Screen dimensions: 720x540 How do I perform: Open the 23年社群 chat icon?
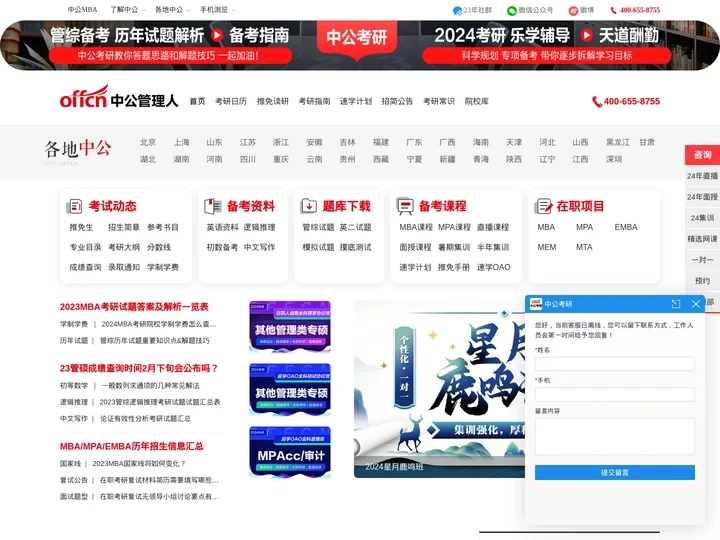tap(457, 11)
